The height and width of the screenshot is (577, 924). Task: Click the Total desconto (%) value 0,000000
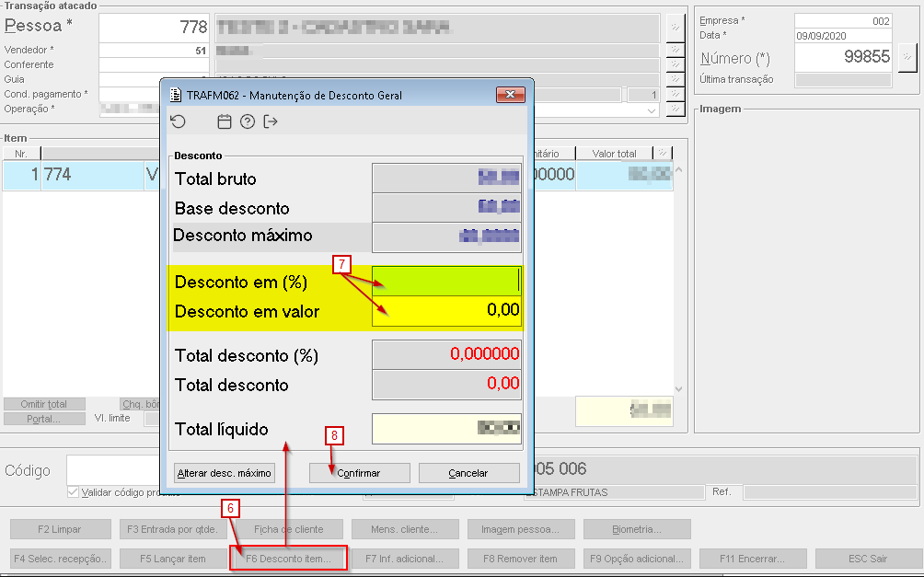pos(446,354)
